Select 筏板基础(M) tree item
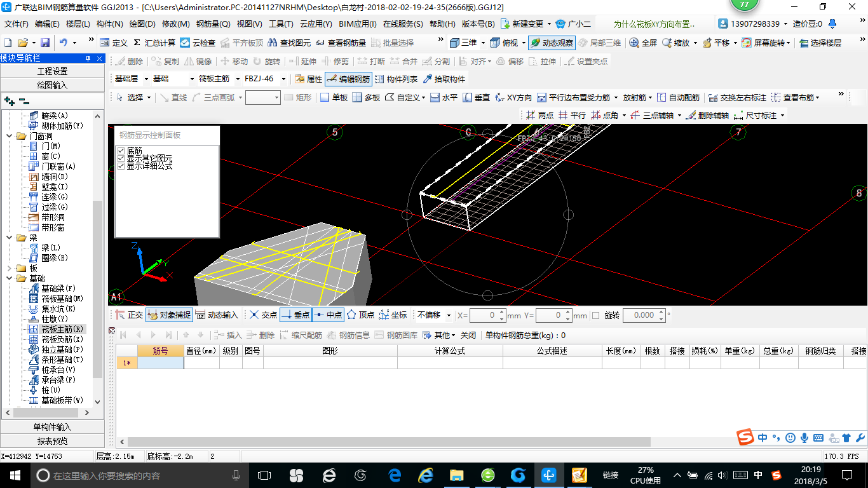The height and width of the screenshot is (488, 868). [62, 299]
